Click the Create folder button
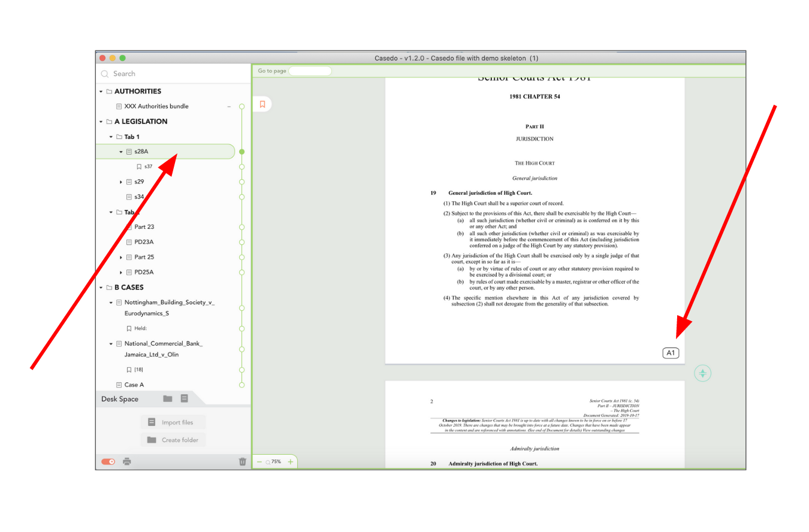Image resolution: width=809 pixels, height=532 pixels. click(173, 440)
